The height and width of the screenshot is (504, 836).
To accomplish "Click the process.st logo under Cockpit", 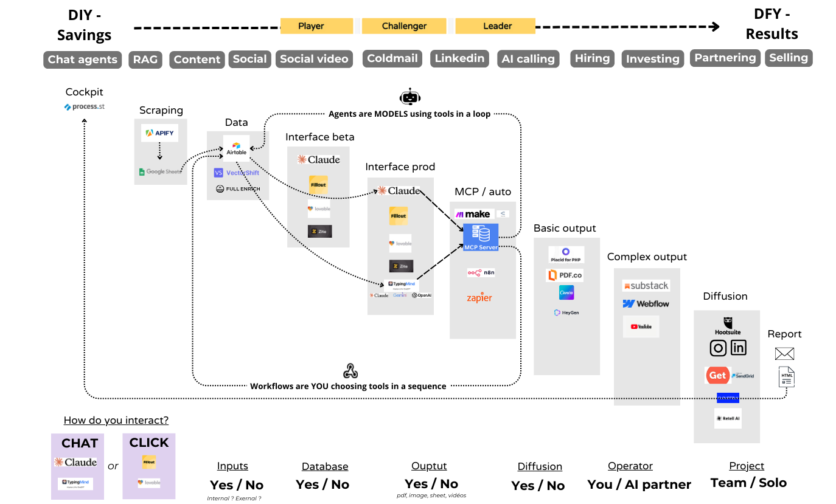I will click(x=85, y=107).
